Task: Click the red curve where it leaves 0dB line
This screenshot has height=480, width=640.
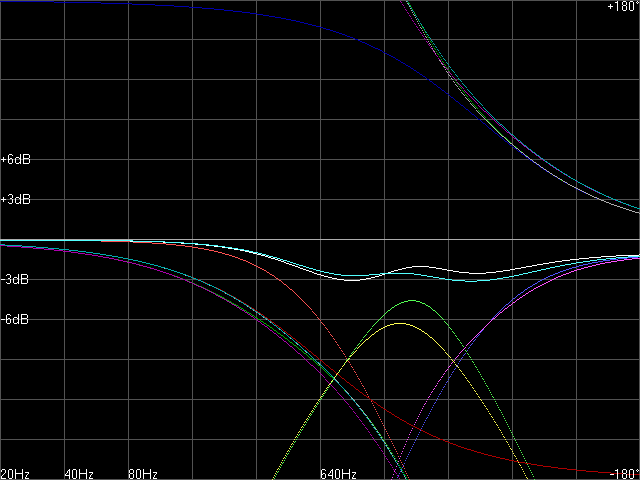Action: (x=150, y=242)
